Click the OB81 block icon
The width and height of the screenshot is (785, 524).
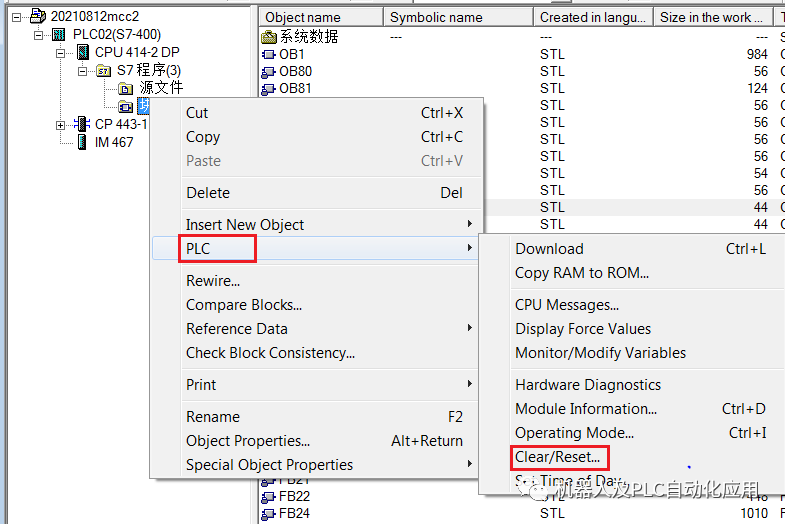[268, 89]
